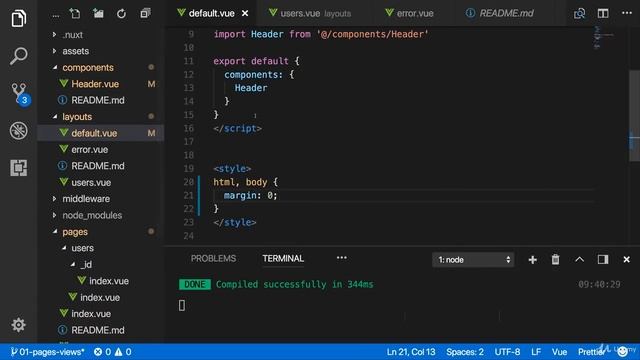
Task: Click into the terminal cursor prompt
Action: pyautogui.click(x=182, y=305)
